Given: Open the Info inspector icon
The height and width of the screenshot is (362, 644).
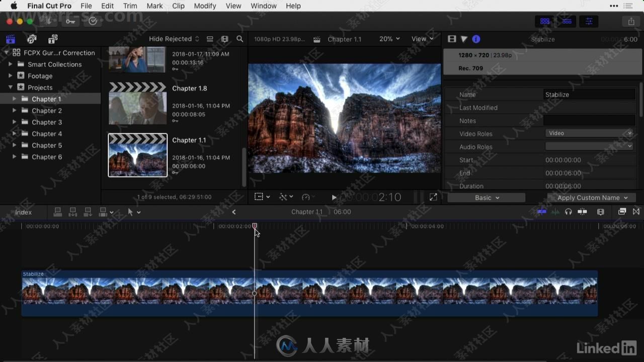Looking at the screenshot, I should (476, 39).
